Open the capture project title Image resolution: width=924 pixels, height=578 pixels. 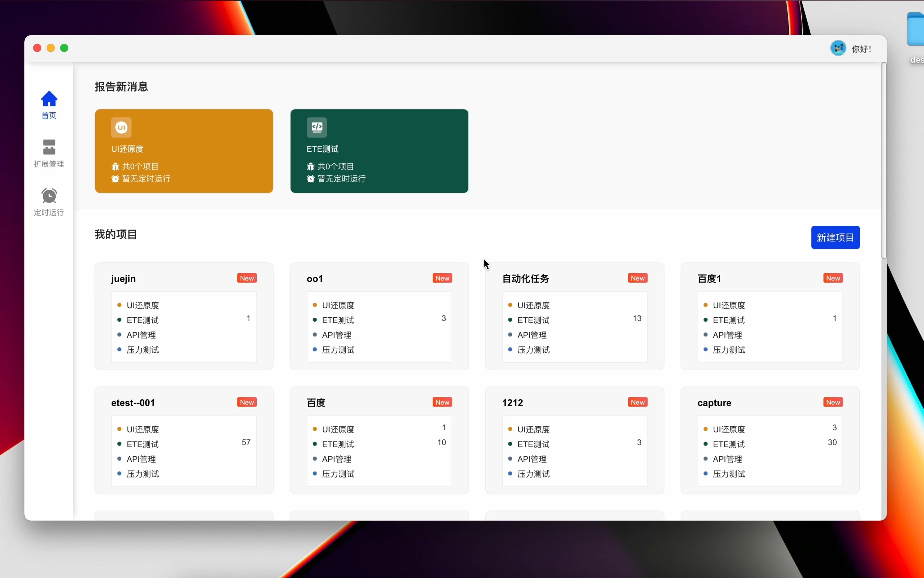coord(714,403)
